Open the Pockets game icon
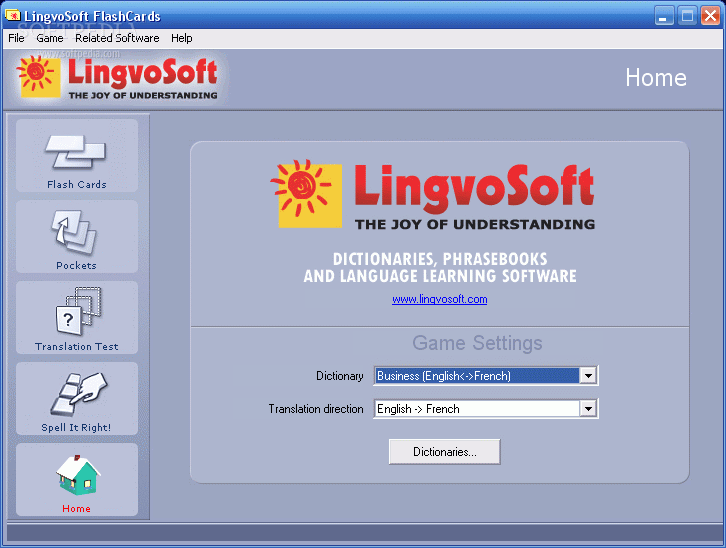 (x=77, y=237)
